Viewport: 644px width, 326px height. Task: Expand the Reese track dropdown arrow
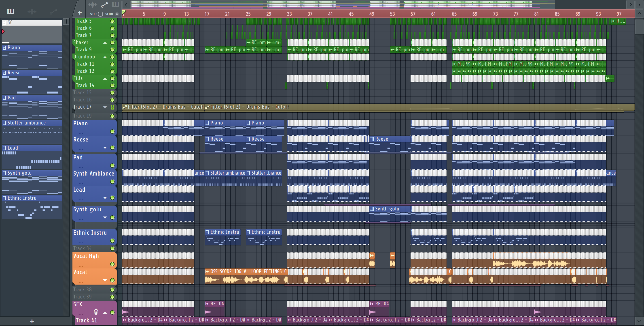point(105,148)
